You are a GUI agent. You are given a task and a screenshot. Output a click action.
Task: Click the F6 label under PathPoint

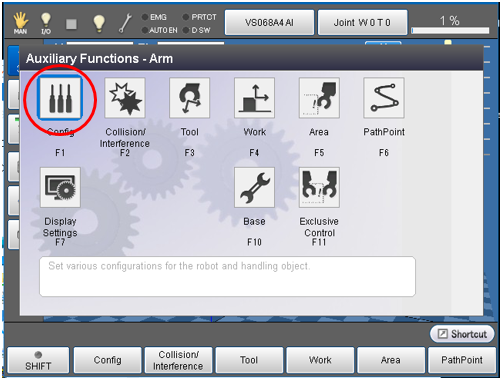[384, 153]
